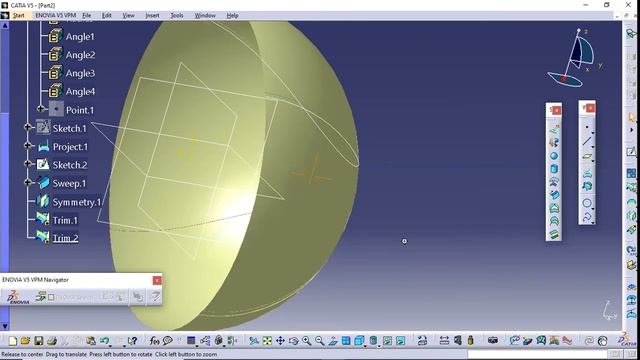Click the Zoom Out magnifier
Screen dimensions: 640x360
(x=320, y=341)
